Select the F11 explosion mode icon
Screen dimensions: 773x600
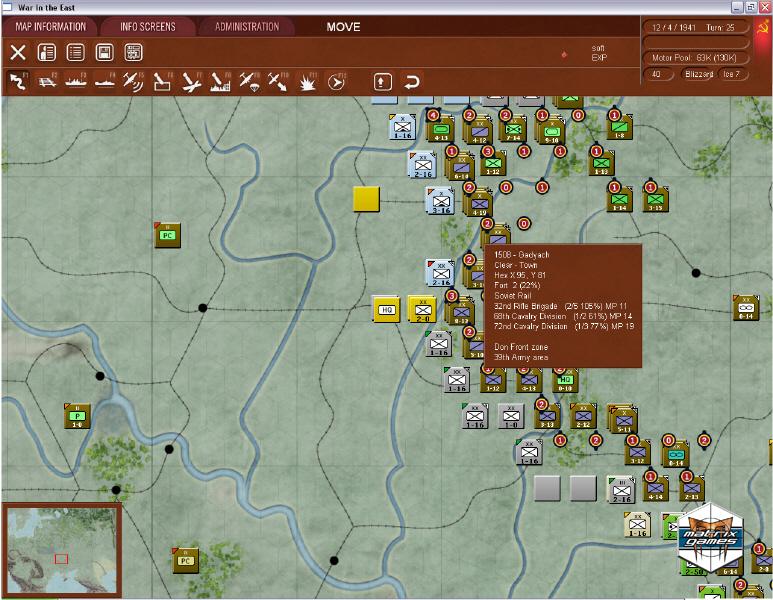click(x=308, y=82)
